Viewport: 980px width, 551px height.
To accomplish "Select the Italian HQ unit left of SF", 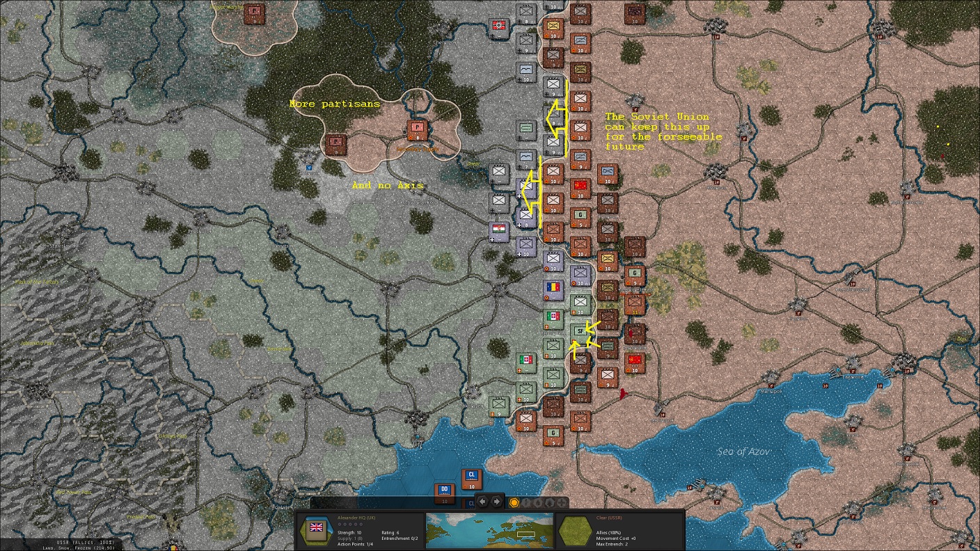I will pos(553,319).
